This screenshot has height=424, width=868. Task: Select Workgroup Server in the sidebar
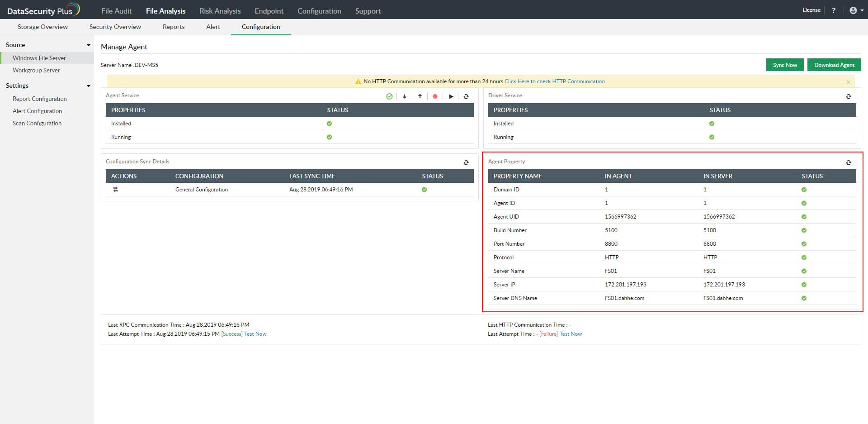tap(36, 70)
